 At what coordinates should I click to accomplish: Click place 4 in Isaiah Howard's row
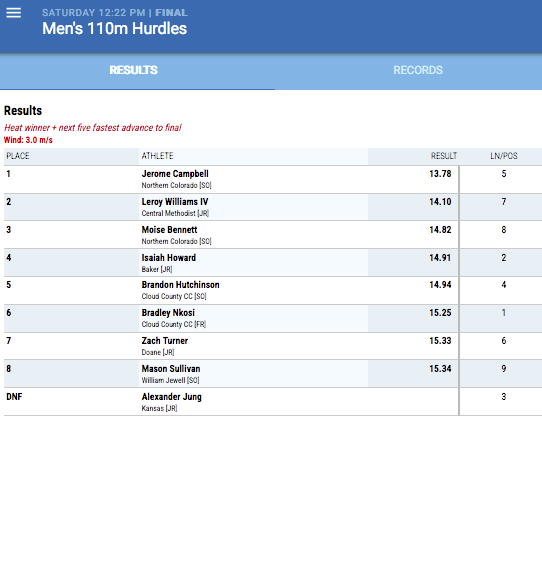(x=9, y=258)
